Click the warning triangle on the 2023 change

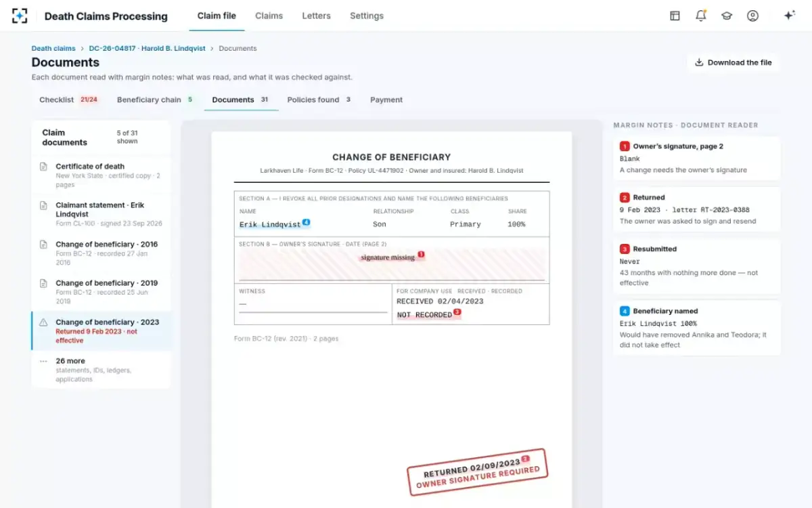coord(43,322)
